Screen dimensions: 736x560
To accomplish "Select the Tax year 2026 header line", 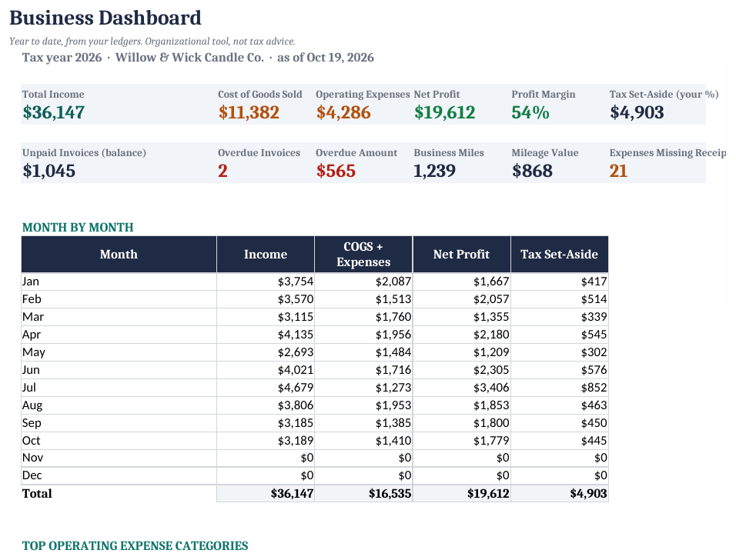I will click(x=198, y=57).
